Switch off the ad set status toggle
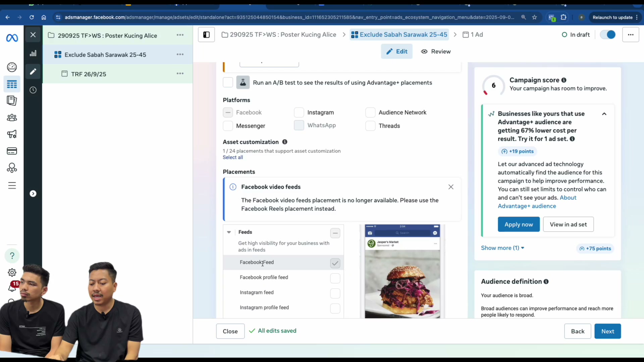 tap(608, 35)
